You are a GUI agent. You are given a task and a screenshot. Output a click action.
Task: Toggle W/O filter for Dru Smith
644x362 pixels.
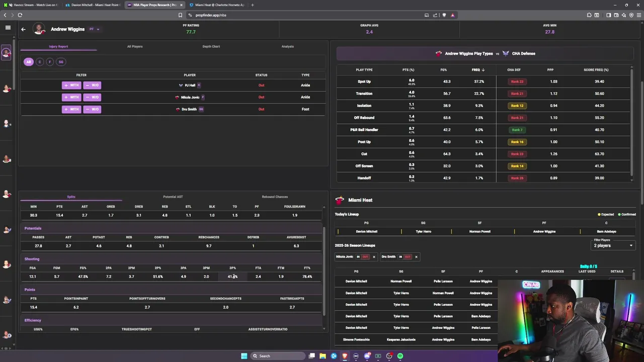tap(92, 109)
